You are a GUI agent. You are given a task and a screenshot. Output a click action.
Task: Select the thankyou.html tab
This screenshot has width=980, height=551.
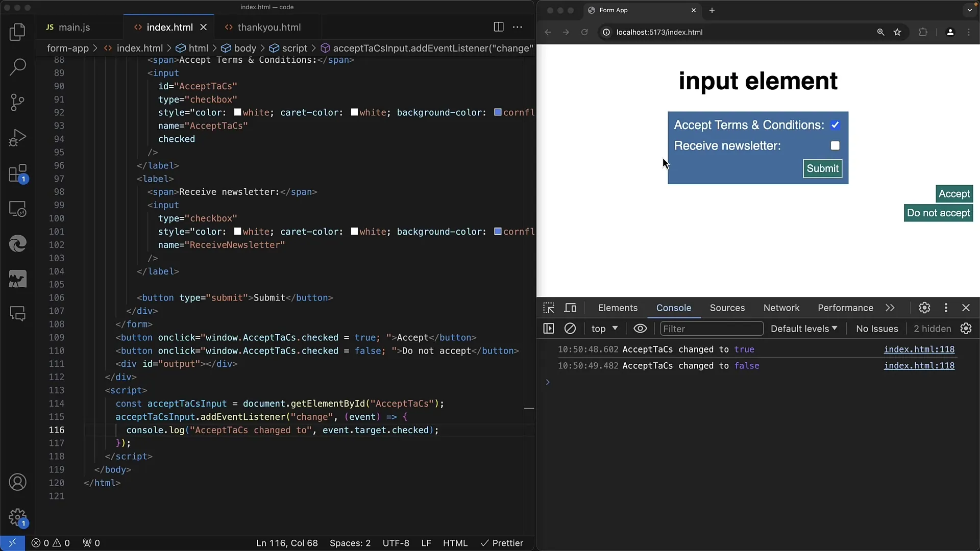pyautogui.click(x=268, y=27)
